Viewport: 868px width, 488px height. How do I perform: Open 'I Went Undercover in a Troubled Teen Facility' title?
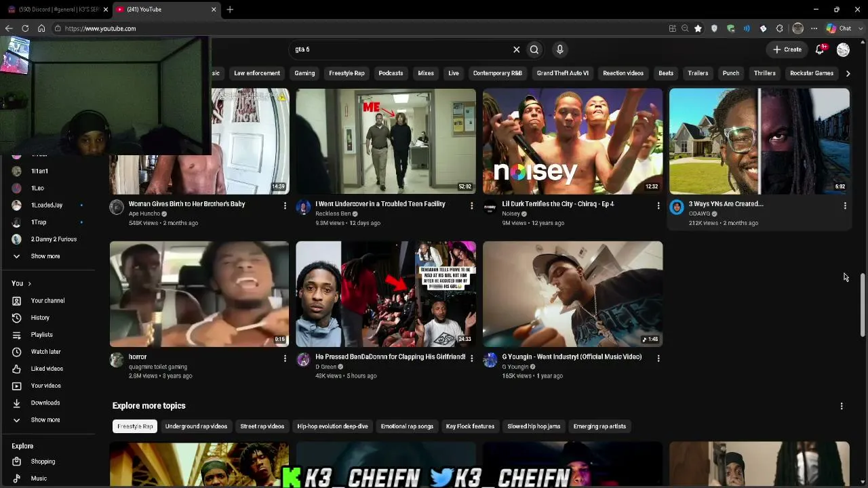[380, 204]
